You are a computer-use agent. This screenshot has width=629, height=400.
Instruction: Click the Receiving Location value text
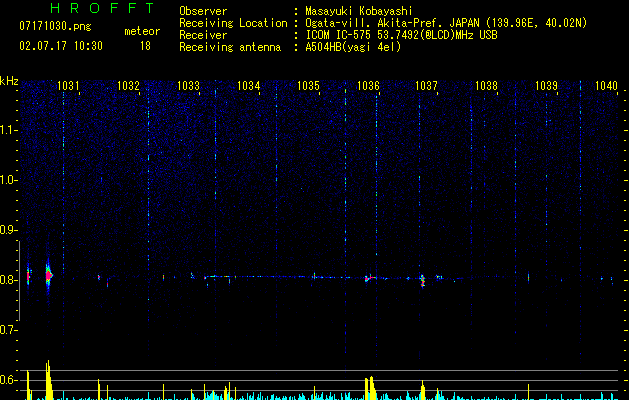446,23
